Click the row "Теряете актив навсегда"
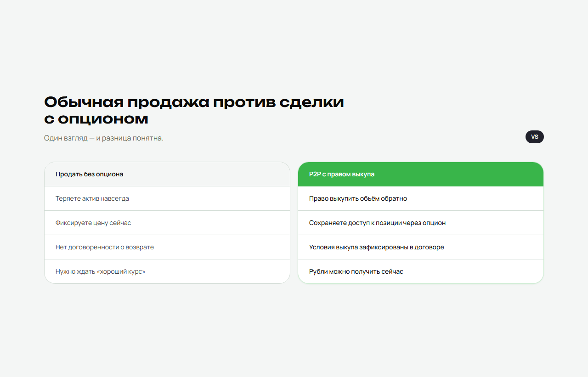The height and width of the screenshot is (377, 588). click(x=167, y=198)
